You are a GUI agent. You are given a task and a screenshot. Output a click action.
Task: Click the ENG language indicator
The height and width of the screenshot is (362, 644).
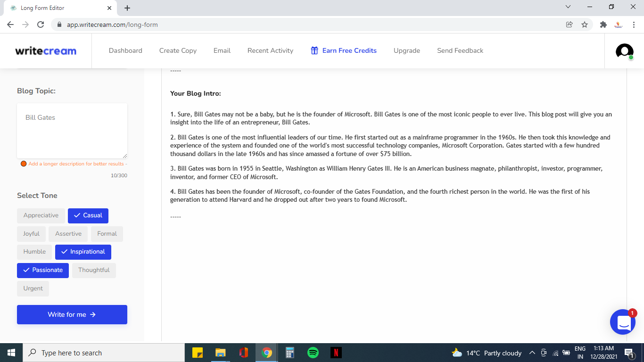click(580, 349)
